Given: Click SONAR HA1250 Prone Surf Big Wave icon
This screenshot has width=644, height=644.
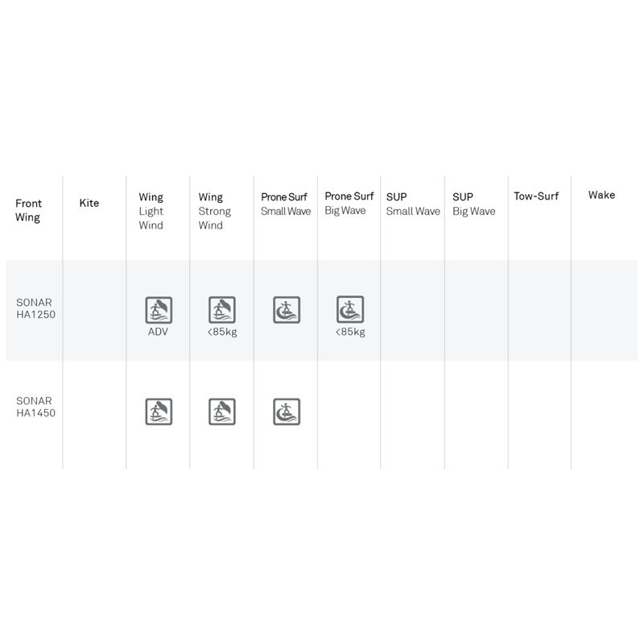Looking at the screenshot, I should (x=349, y=310).
